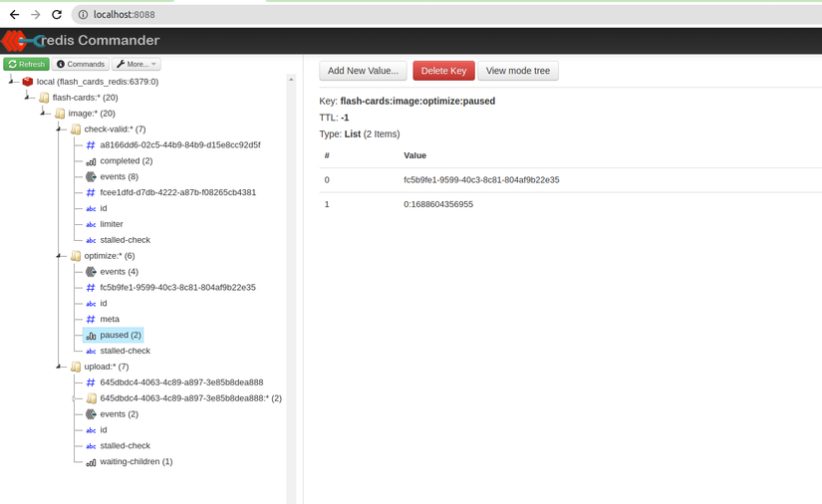The height and width of the screenshot is (504, 822).
Task: Open the limiter key
Action: click(112, 224)
